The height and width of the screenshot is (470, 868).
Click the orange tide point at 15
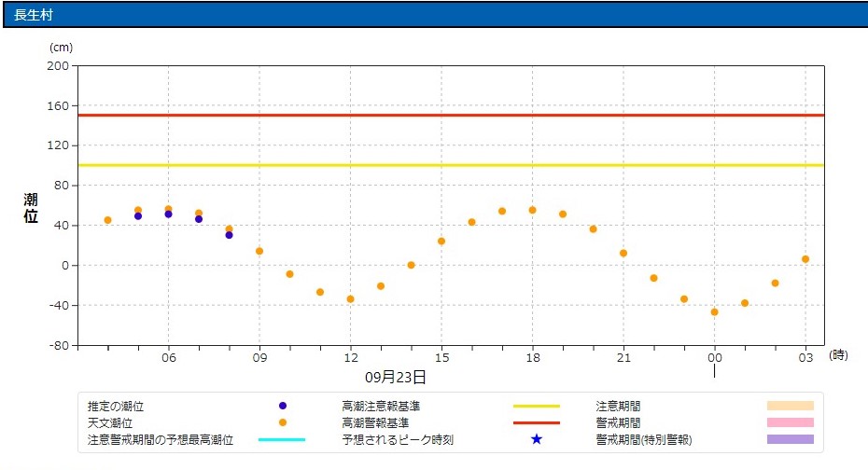(x=441, y=242)
